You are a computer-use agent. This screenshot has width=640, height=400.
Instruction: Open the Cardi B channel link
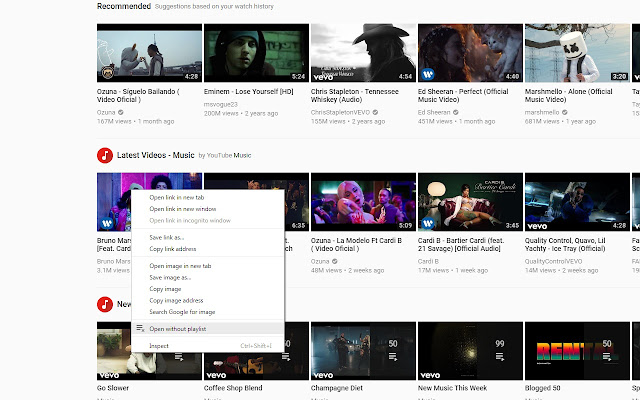428,261
